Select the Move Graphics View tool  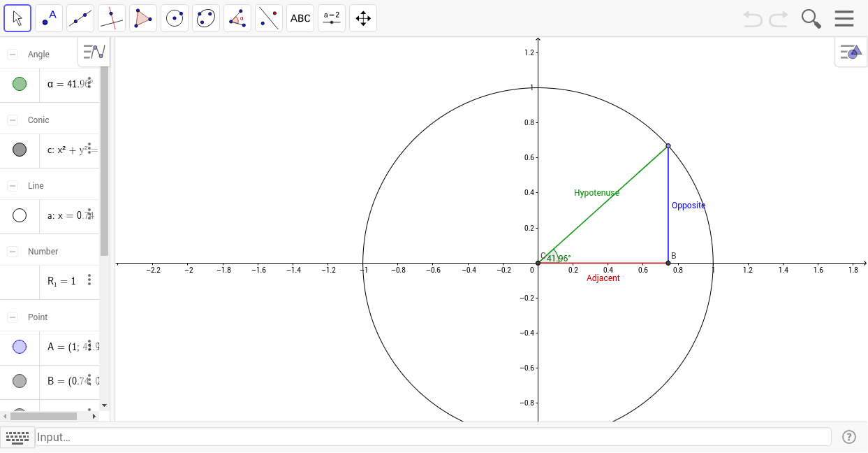[x=362, y=17]
